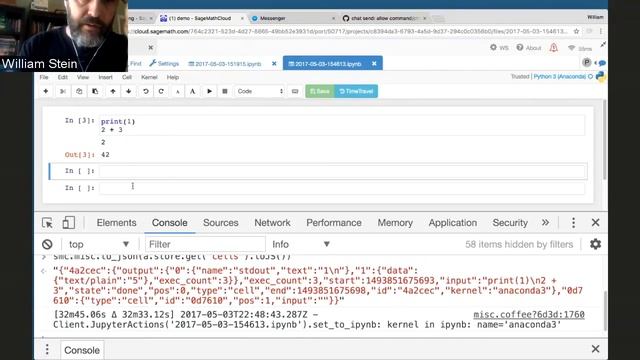Viewport: 640px width, 360px height.
Task: Open Info log level dropdown
Action: (x=301, y=244)
